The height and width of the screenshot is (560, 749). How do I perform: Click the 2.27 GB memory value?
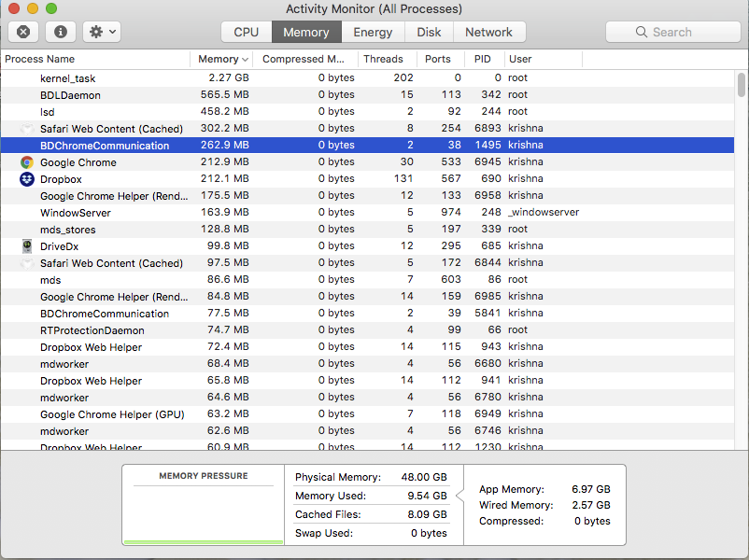coord(228,77)
